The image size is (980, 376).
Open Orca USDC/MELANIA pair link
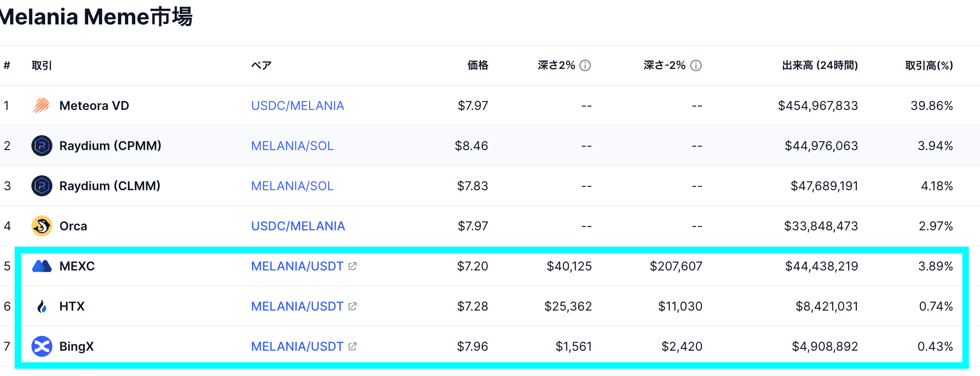point(298,226)
